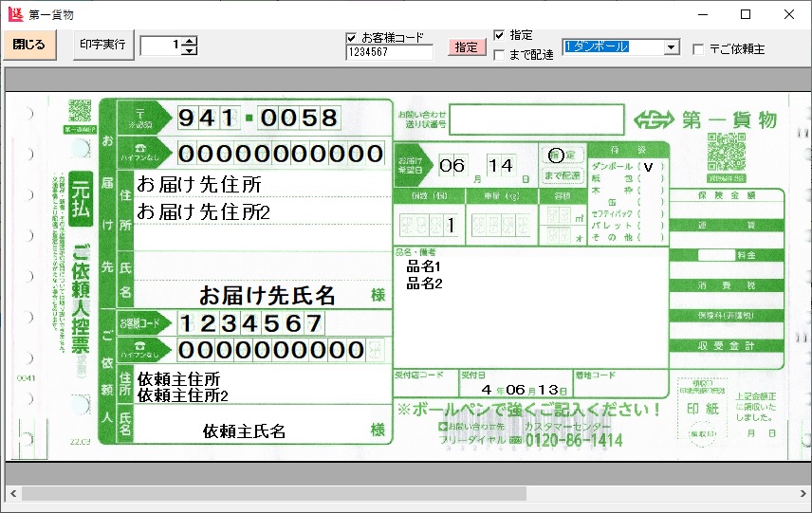This screenshot has width=812, height=513.
Task: Click the sender phone number 0000000000
Action: point(271,350)
